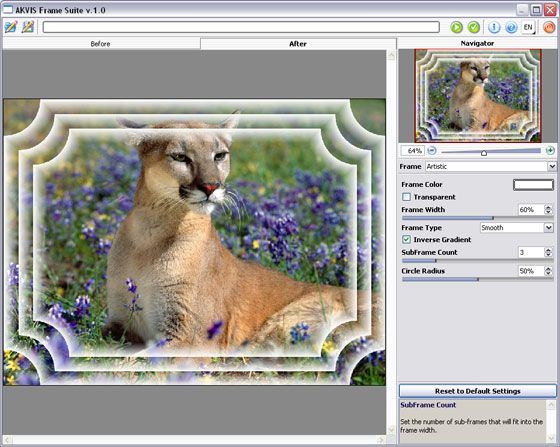Apply the result with the green checkmark button
Viewport: 560px width, 447px height.
pos(474,27)
